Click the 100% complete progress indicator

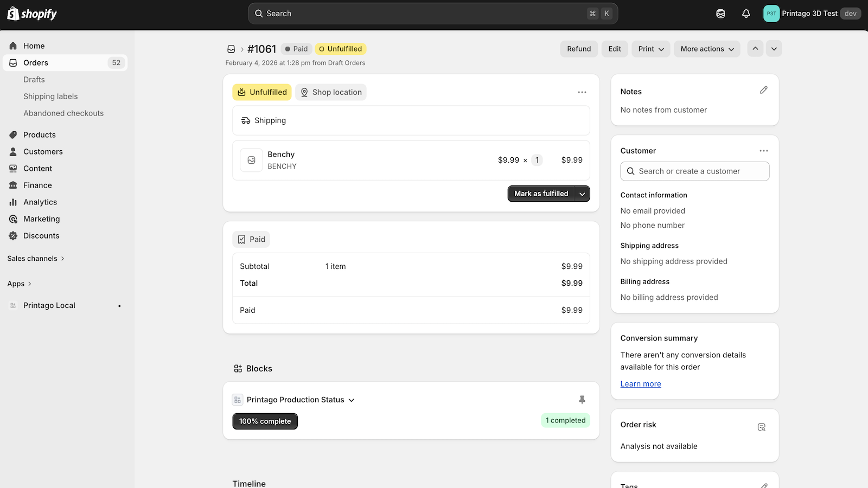coord(265,421)
